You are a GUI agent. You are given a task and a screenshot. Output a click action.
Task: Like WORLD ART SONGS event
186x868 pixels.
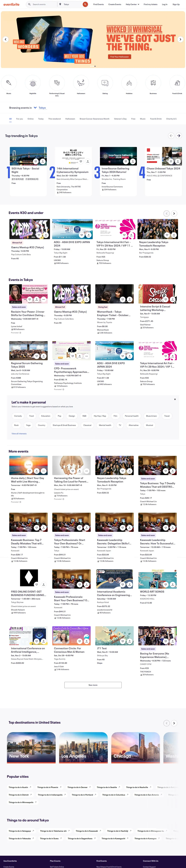pos(166,584)
